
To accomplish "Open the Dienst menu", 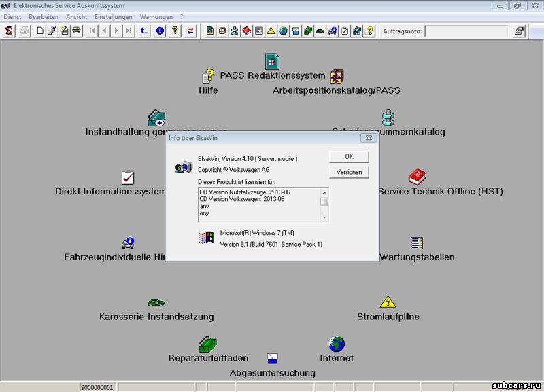I will 12,16.
